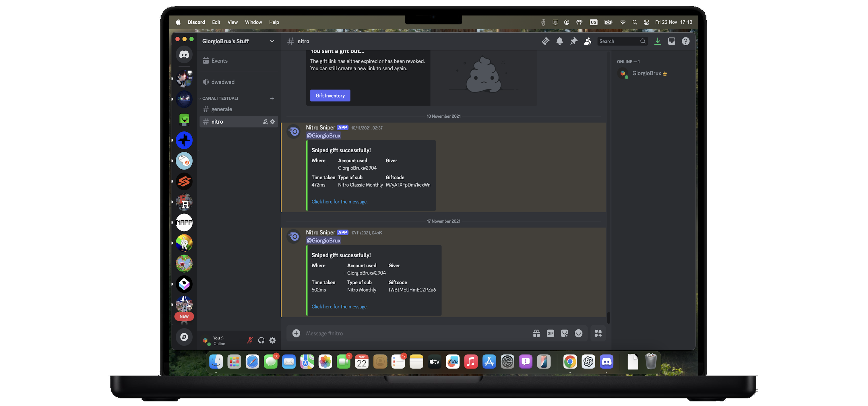Click Nitro Sniper username on 10/11/2021 message

[x=320, y=127]
